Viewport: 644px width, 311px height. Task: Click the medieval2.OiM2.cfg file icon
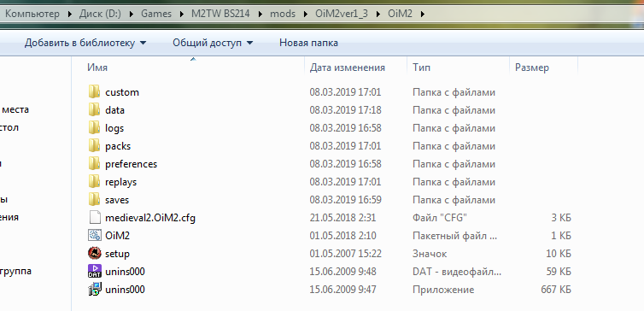click(95, 218)
